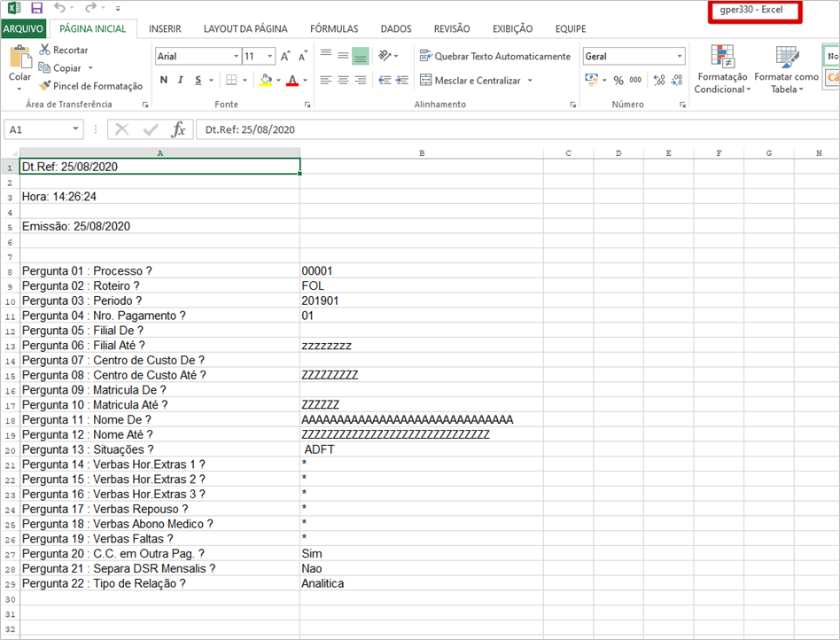Viewport: 840px width, 640px height.
Task: Click Quebrar Texto Automaticamente
Action: pos(495,56)
